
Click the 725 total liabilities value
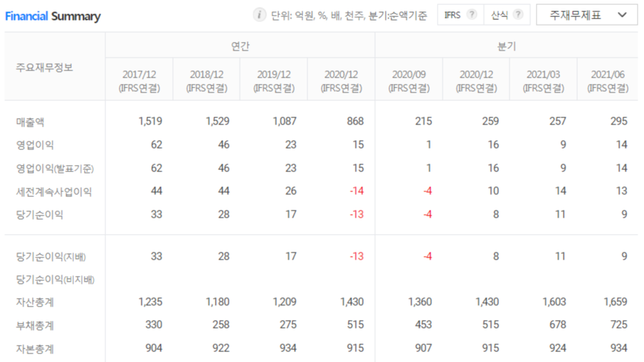pos(619,324)
